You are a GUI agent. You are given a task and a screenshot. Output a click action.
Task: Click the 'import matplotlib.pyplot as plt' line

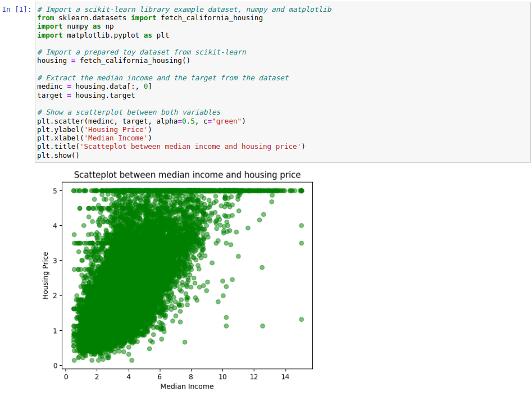point(103,35)
